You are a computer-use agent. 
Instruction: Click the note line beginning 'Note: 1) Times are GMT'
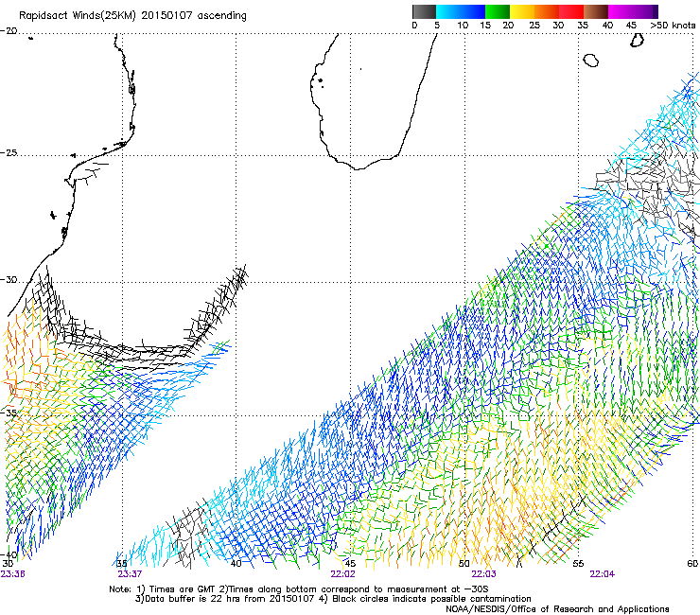[x=299, y=589]
